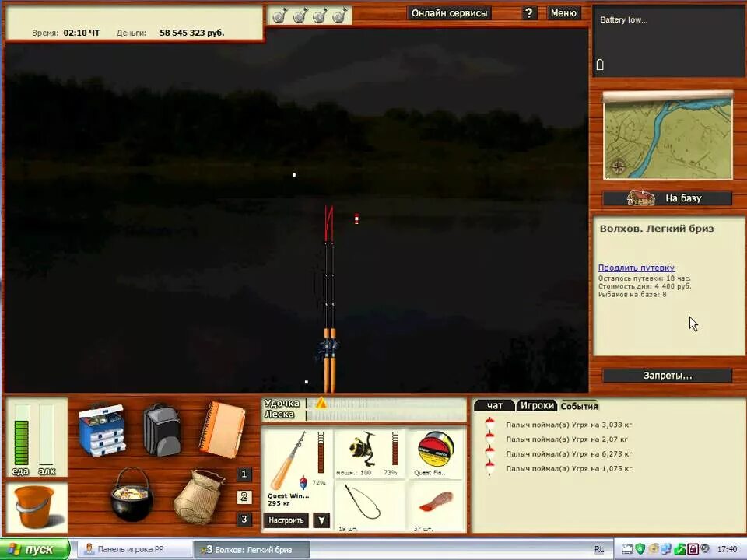
Task: Click the rod wear indicator bar at 72%
Action: click(x=321, y=453)
